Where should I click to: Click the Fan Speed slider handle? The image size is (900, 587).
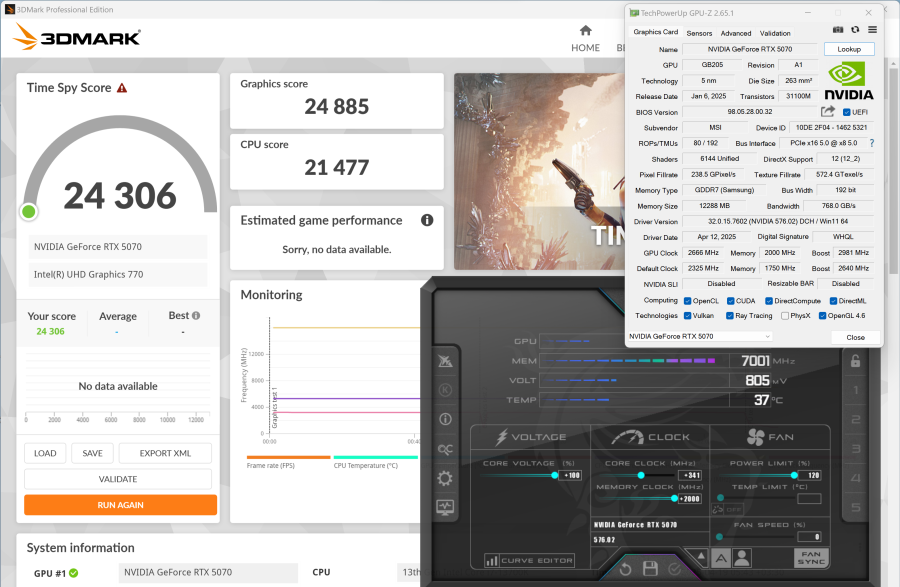(719, 537)
